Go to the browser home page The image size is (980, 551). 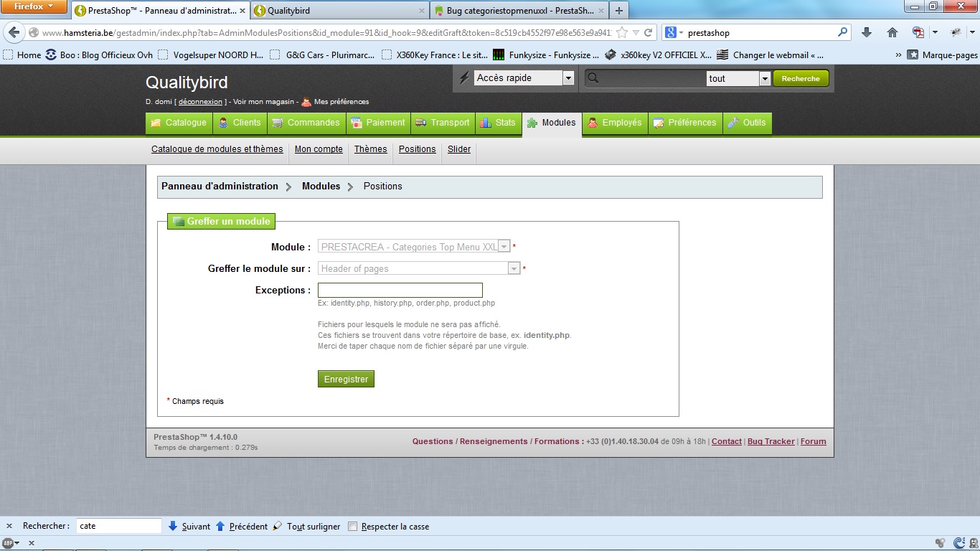892,32
